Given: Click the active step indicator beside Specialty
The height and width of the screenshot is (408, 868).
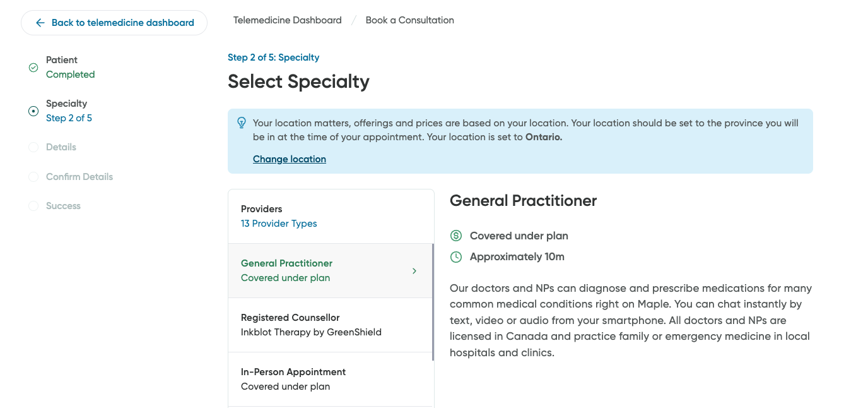Looking at the screenshot, I should click(33, 111).
